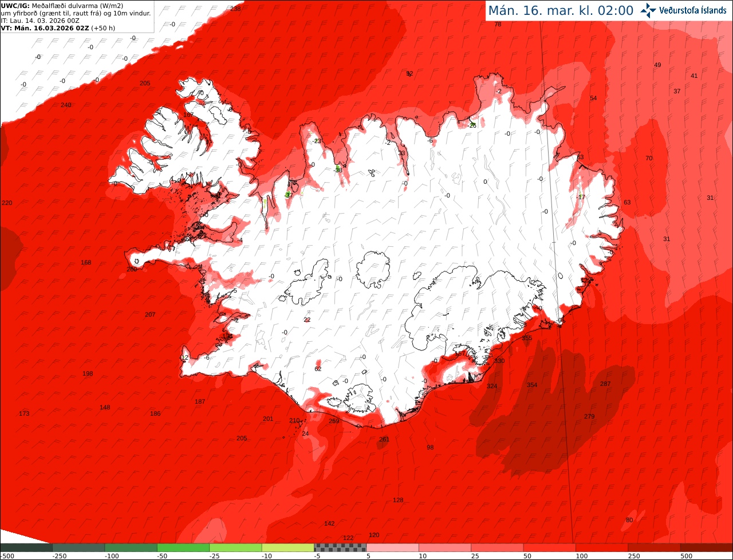The image size is (733, 560).
Task: Click the Veðurstofa Íslands logo icon
Action: [x=648, y=10]
